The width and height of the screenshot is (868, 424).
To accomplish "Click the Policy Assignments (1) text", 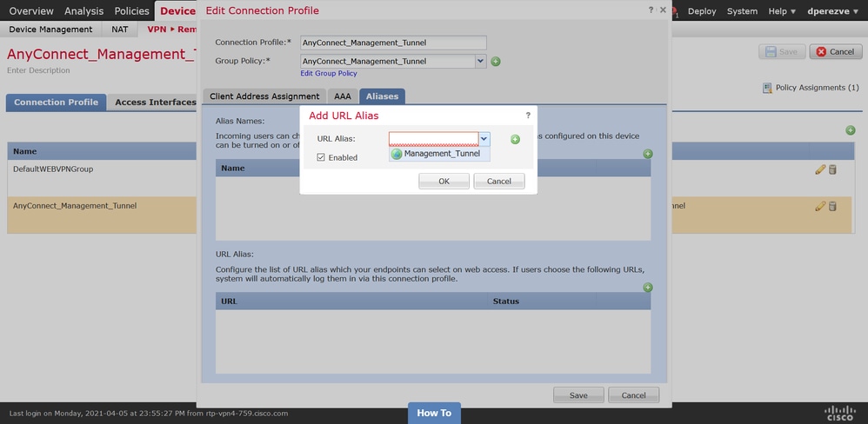I will [x=817, y=88].
